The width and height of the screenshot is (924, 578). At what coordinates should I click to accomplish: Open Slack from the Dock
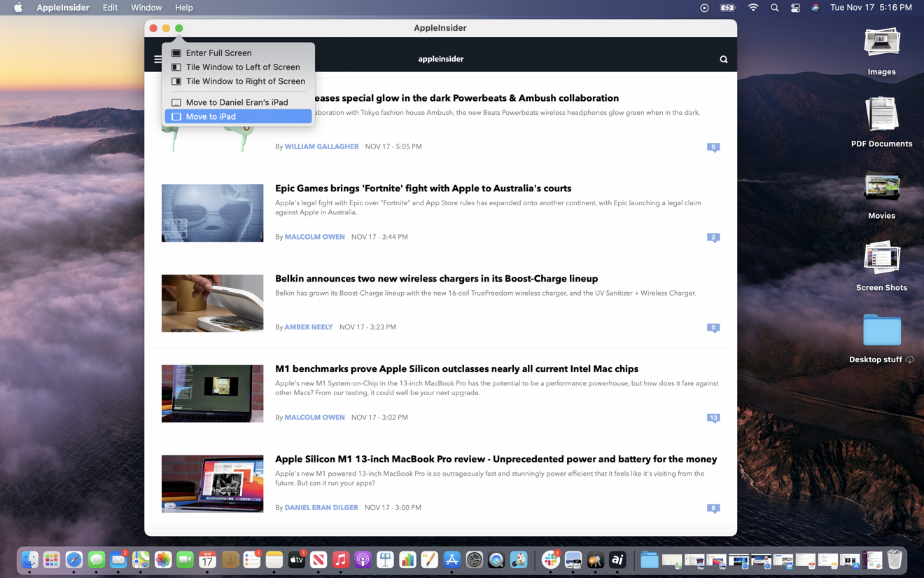[551, 560]
